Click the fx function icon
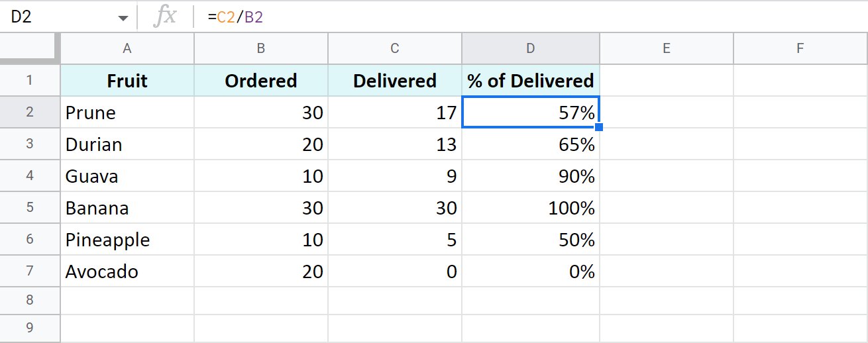This screenshot has height=343, width=868. click(165, 17)
